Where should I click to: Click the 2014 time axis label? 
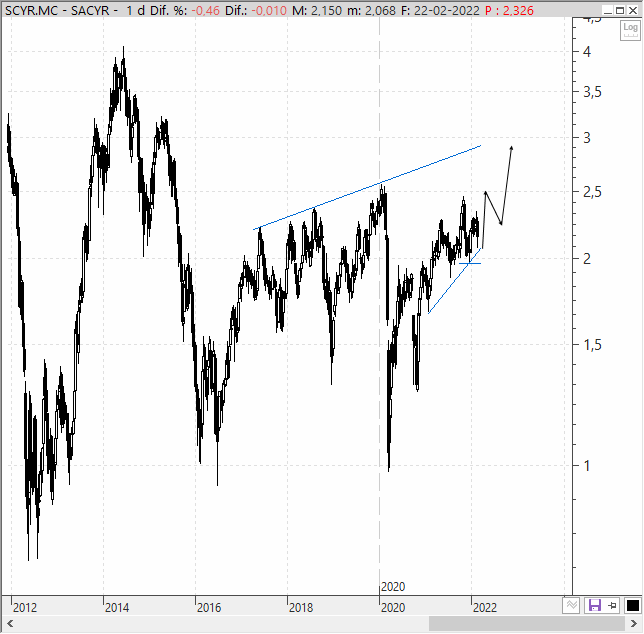point(117,607)
